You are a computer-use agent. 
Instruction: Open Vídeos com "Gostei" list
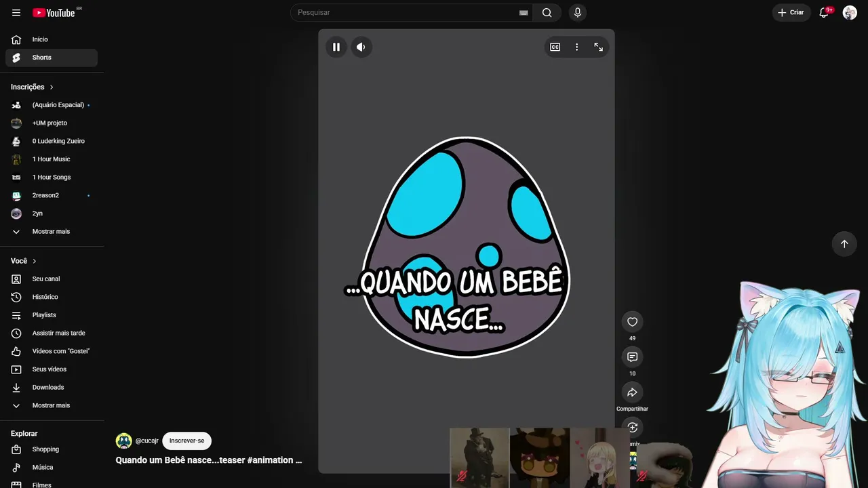coord(52,351)
